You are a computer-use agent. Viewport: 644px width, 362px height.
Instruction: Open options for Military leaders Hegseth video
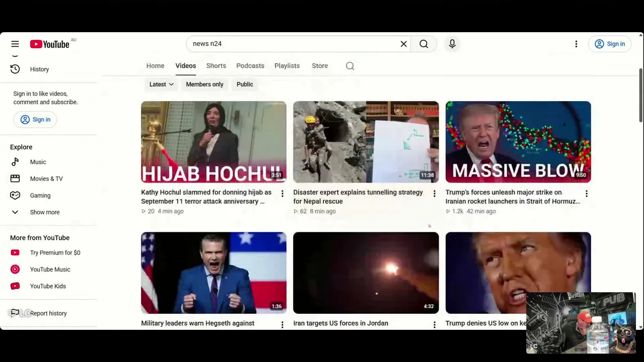pos(282,325)
